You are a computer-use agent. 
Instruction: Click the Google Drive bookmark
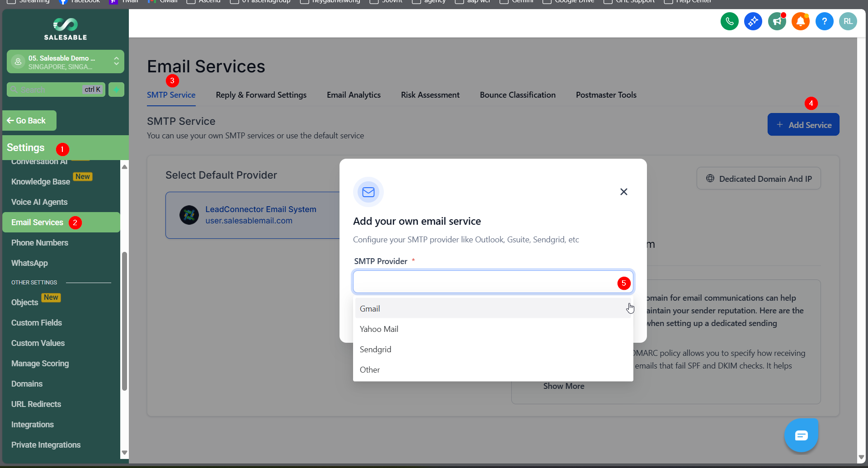[568, 2]
